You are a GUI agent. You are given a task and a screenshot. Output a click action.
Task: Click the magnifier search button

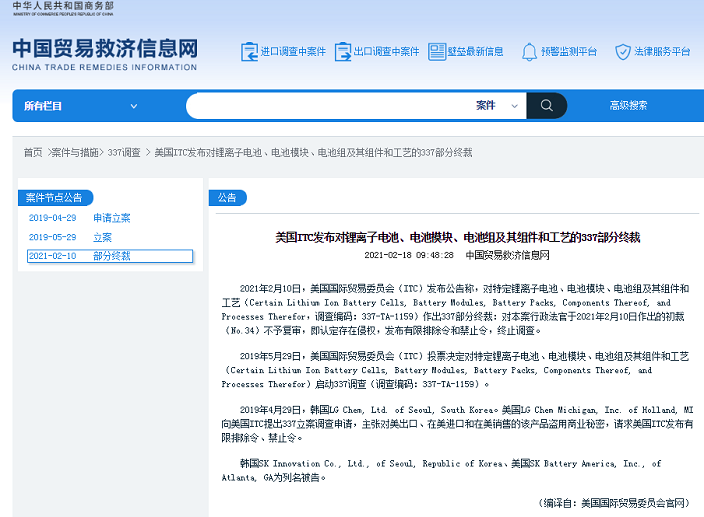point(546,105)
